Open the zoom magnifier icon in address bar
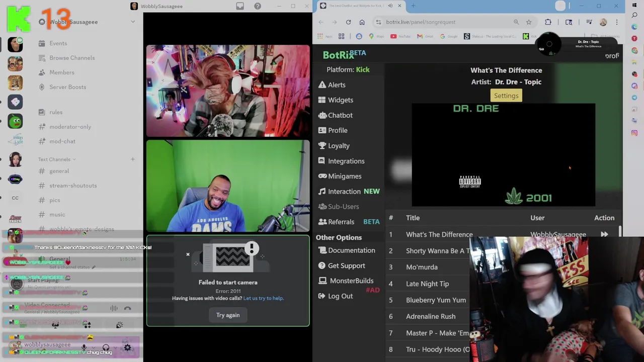Viewport: 644px width, 362px height. [x=516, y=22]
